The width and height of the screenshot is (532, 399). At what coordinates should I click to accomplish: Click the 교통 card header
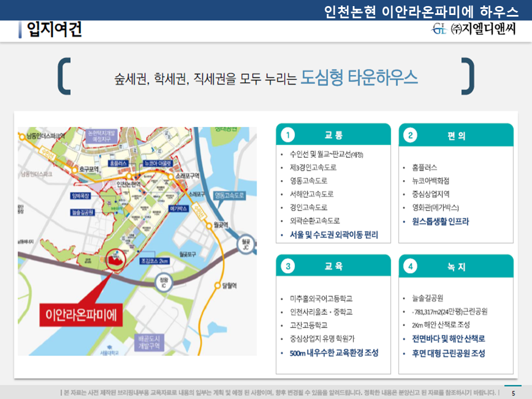click(333, 135)
